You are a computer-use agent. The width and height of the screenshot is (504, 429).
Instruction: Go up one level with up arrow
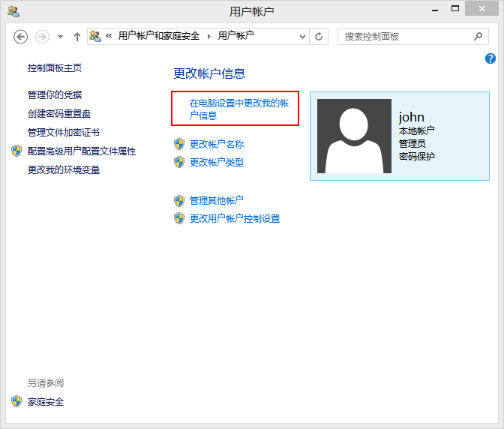[77, 37]
